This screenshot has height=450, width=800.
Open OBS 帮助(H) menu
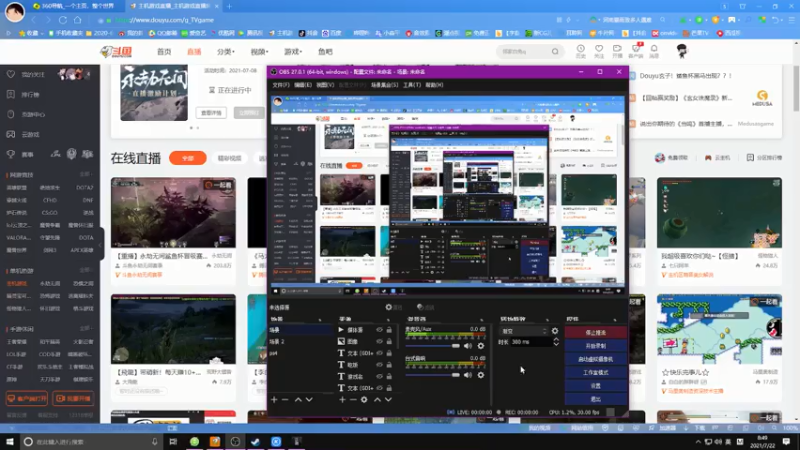click(434, 85)
